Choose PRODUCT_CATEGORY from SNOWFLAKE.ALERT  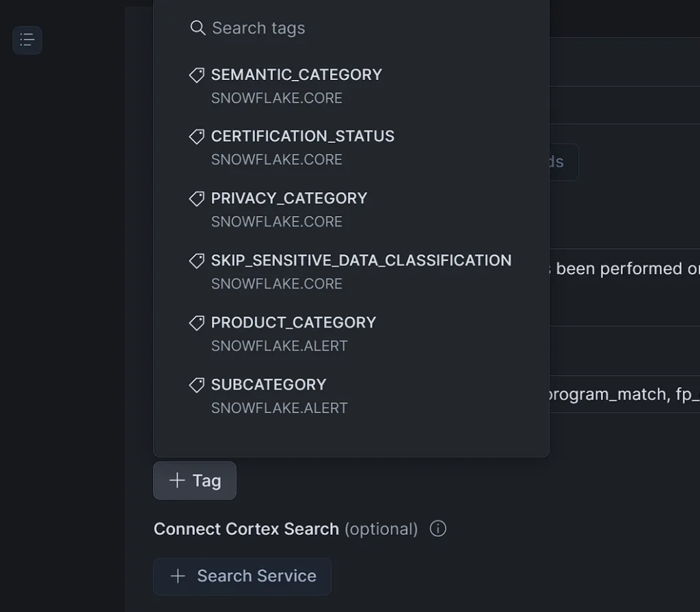[351, 334]
